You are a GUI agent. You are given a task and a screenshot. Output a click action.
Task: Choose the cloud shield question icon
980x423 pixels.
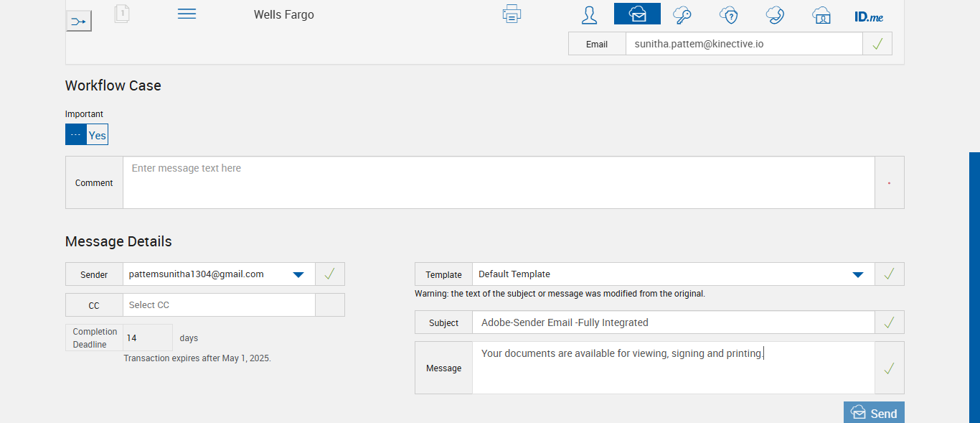coord(728,14)
